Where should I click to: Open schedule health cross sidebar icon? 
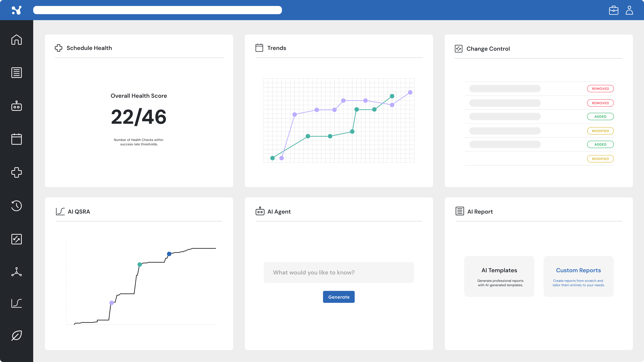[x=16, y=172]
